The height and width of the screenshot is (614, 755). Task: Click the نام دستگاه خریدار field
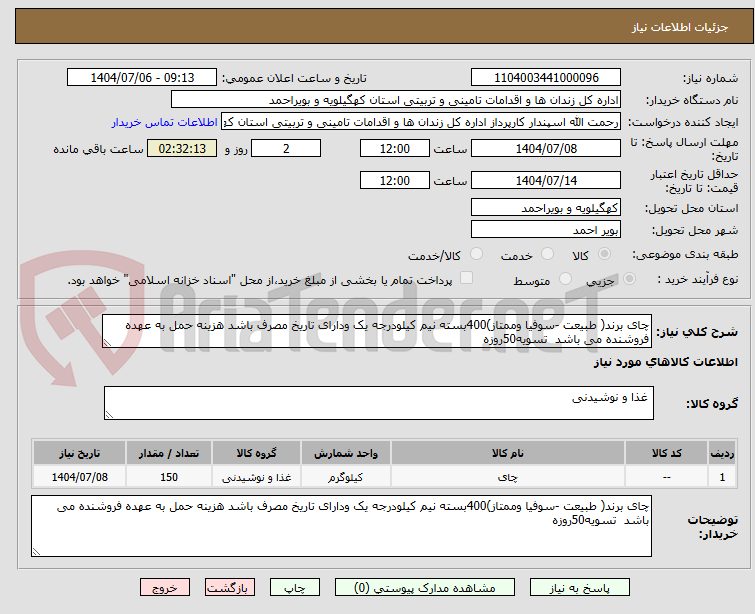(x=396, y=100)
